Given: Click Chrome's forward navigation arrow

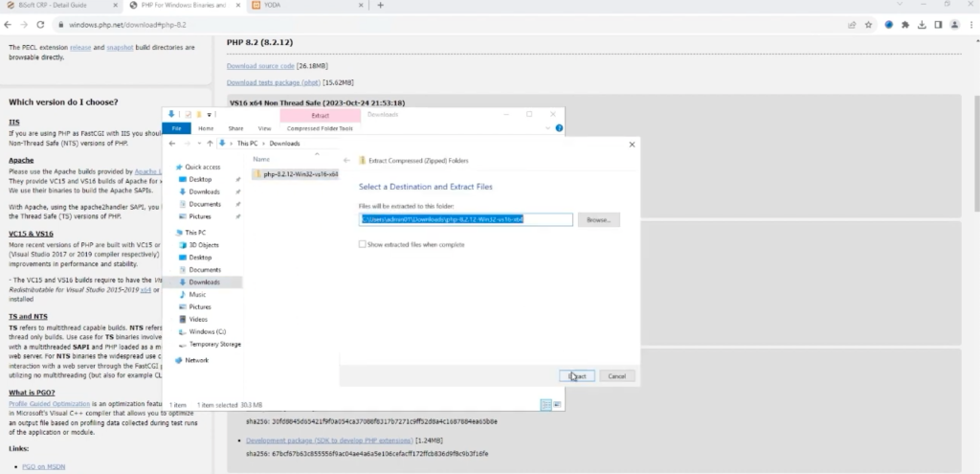Looking at the screenshot, I should coord(24,25).
